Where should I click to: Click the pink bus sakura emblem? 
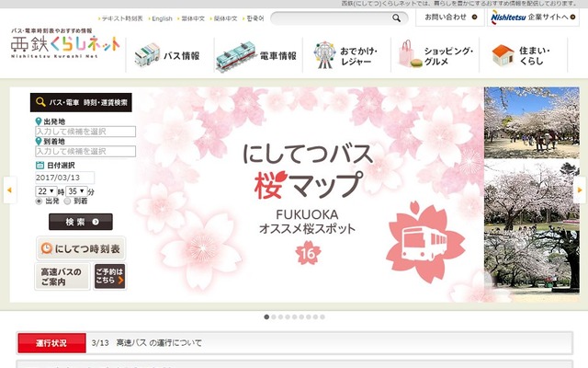tap(425, 243)
